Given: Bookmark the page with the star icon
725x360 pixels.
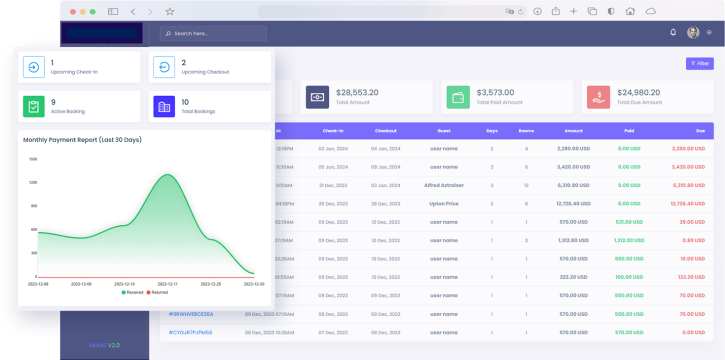Looking at the screenshot, I should pos(170,12).
